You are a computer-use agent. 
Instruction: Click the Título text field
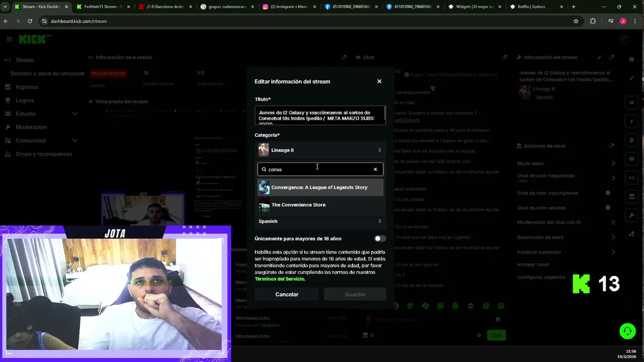320,116
